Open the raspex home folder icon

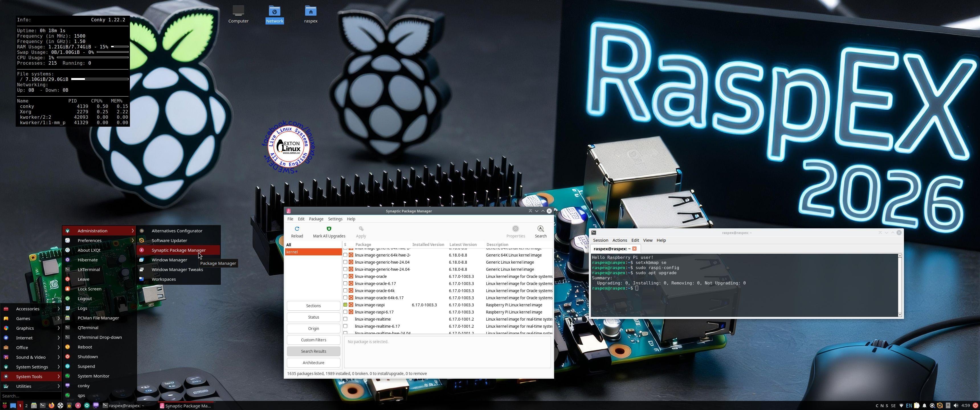click(x=311, y=11)
